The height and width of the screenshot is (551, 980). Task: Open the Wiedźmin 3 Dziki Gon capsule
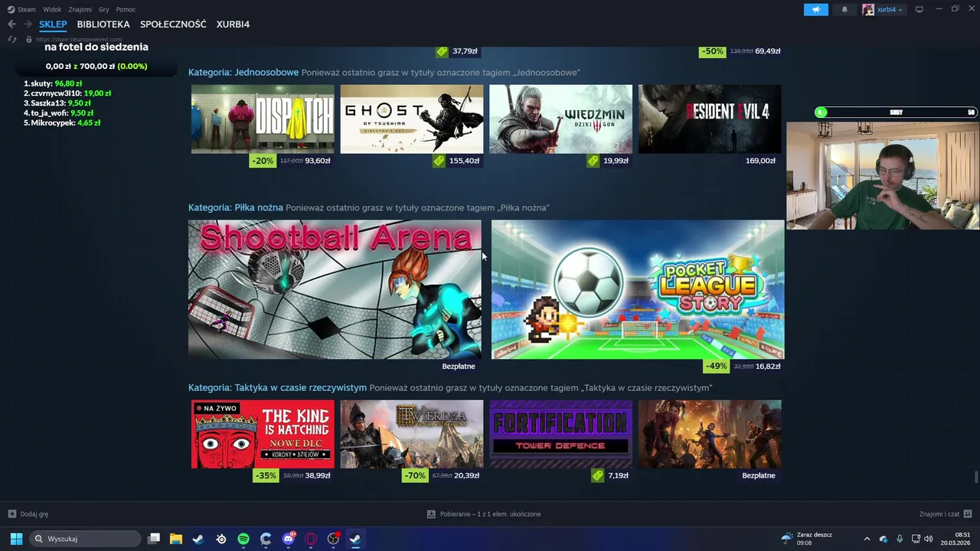(561, 119)
